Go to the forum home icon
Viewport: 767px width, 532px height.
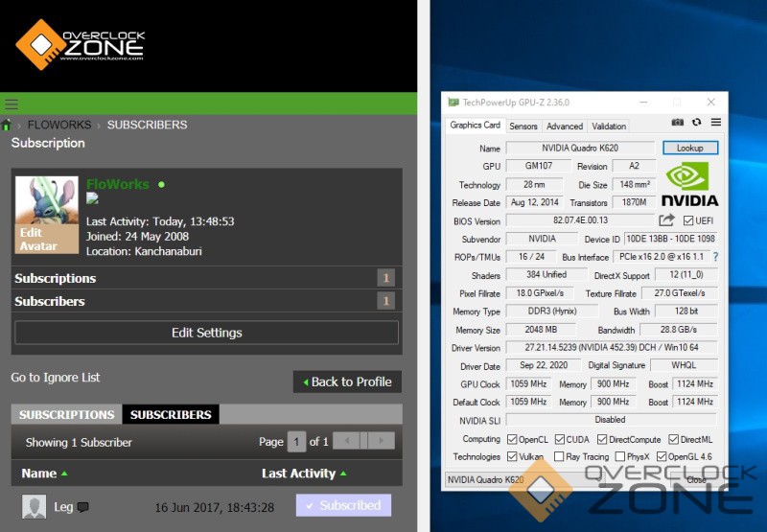pos(7,126)
